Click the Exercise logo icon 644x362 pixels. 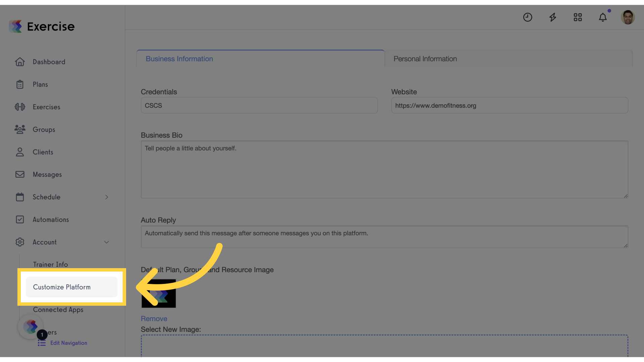(15, 26)
